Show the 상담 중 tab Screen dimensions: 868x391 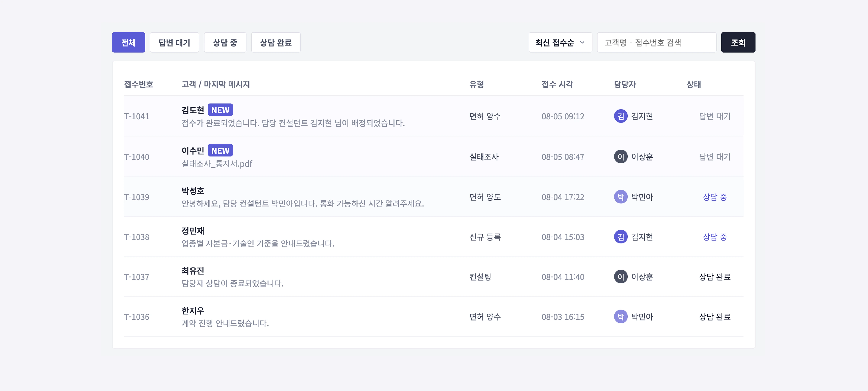click(x=225, y=43)
